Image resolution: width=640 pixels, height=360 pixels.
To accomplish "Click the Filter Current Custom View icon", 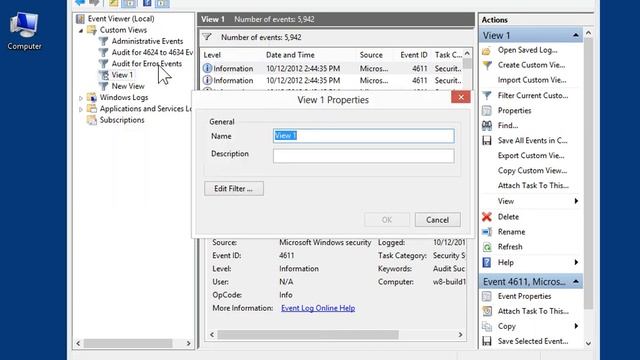I will point(487,96).
